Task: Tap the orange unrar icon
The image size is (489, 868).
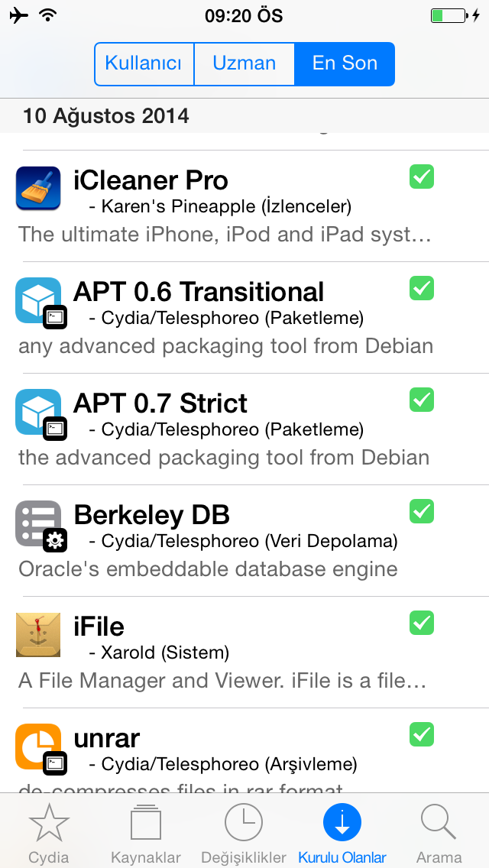Action: pyautogui.click(x=38, y=747)
